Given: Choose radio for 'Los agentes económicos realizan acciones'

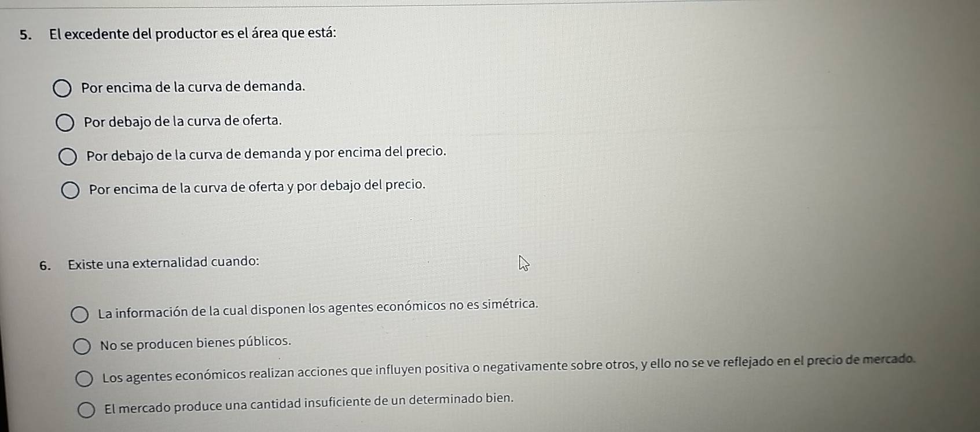Looking at the screenshot, I should coord(85,379).
